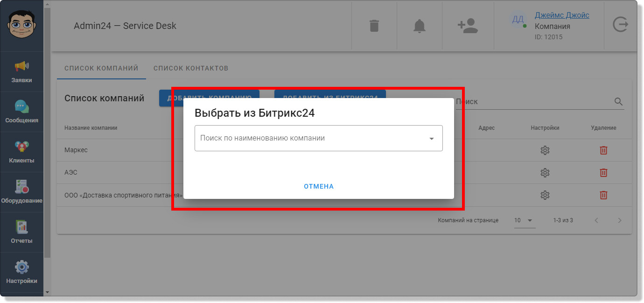Switch to Список контактов tab
This screenshot has width=644, height=303.
[191, 68]
